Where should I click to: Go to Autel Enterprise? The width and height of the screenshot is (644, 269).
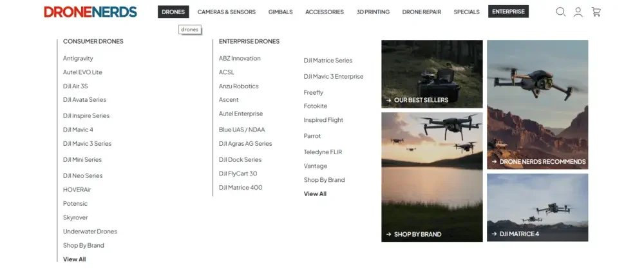241,114
